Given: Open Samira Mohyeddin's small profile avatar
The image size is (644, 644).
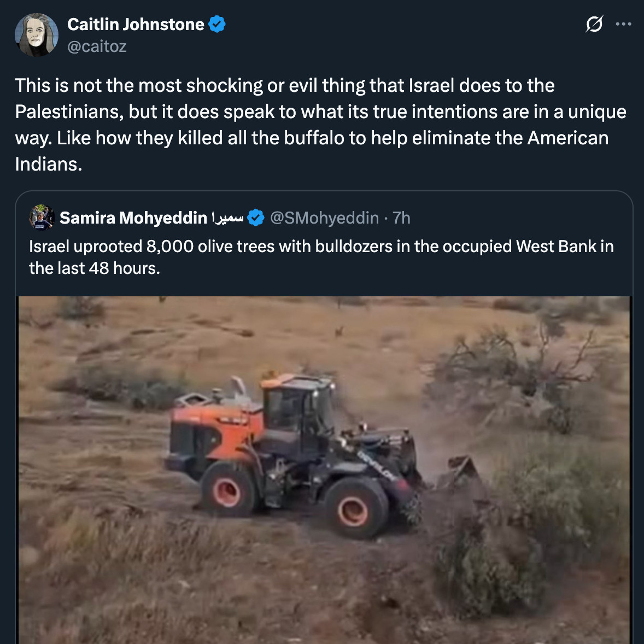Looking at the screenshot, I should (42, 217).
